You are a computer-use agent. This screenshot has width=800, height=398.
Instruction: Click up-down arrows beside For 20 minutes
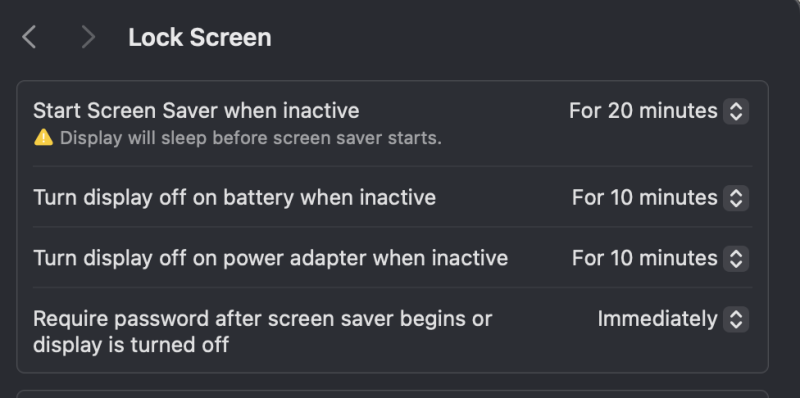(x=736, y=111)
